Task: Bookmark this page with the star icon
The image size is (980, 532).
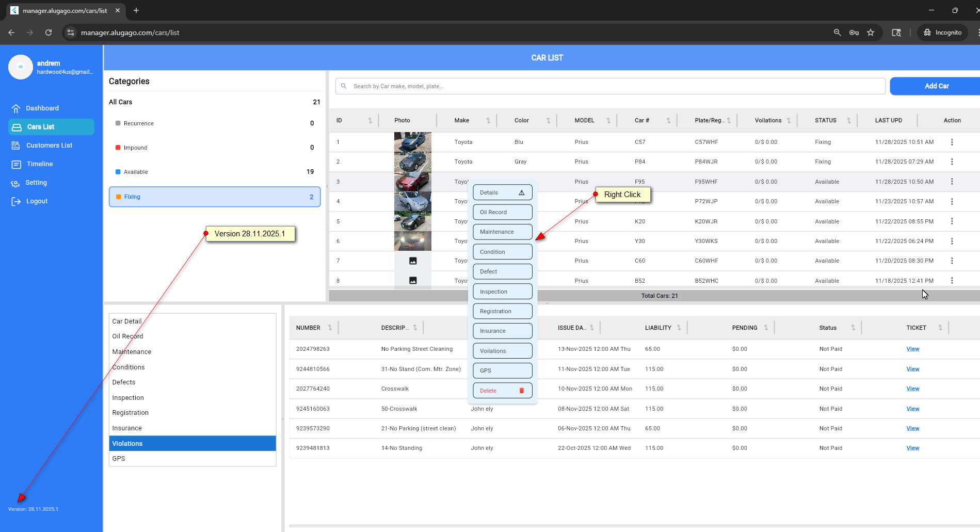Action: tap(871, 33)
